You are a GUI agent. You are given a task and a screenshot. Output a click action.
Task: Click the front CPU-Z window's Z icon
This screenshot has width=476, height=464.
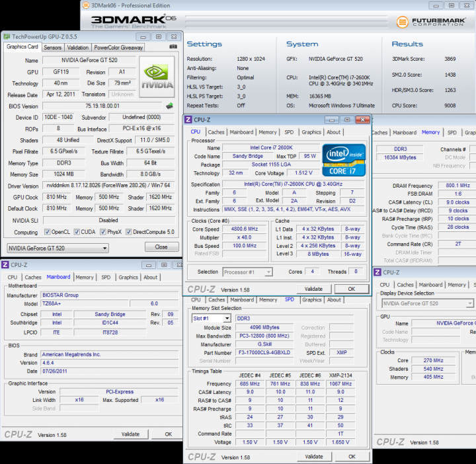tap(188, 120)
